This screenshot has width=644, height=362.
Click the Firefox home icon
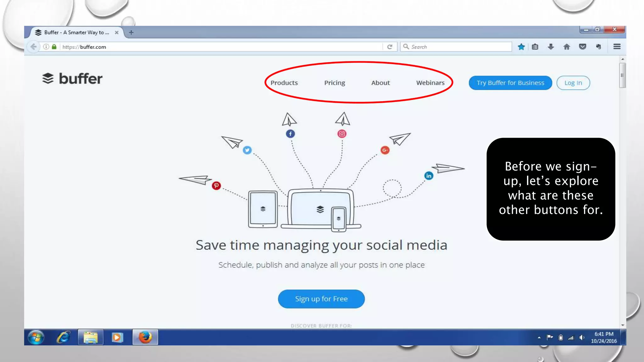pyautogui.click(x=567, y=47)
